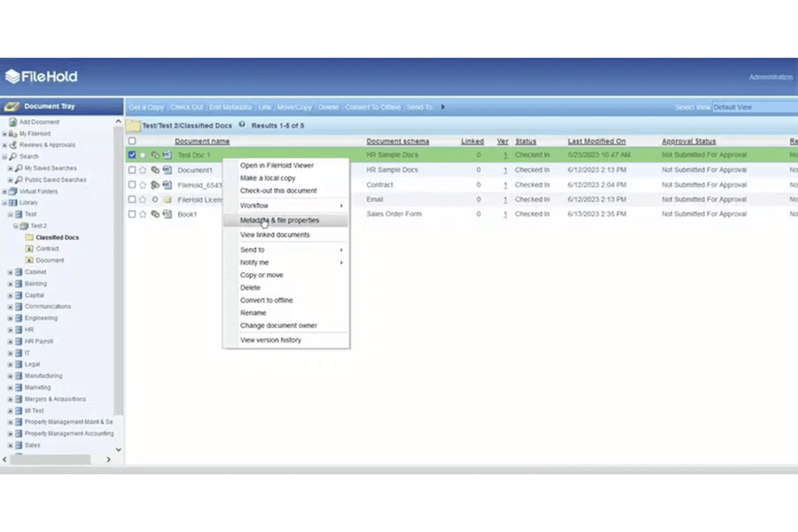Click the Classified Docs folder icon

(30, 237)
